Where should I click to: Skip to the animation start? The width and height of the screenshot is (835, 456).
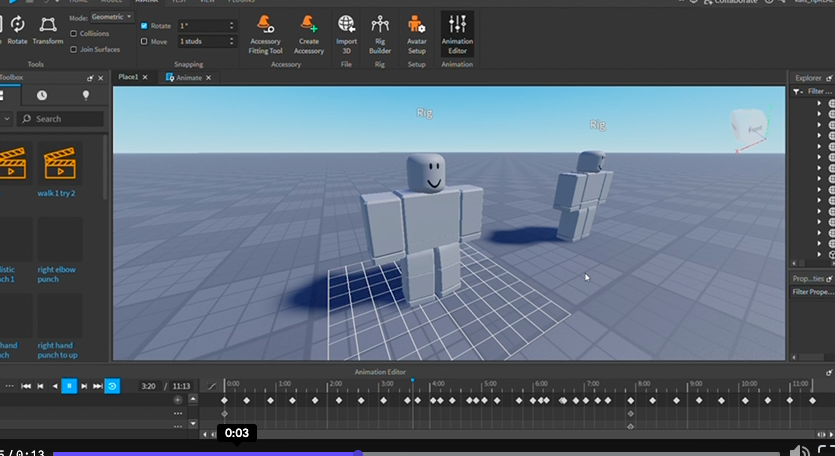(x=26, y=386)
